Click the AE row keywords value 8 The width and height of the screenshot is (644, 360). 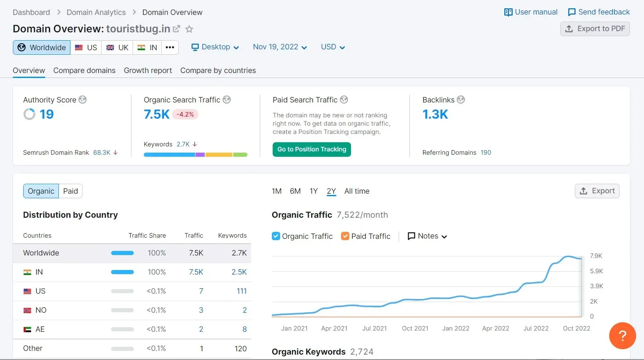pos(245,329)
